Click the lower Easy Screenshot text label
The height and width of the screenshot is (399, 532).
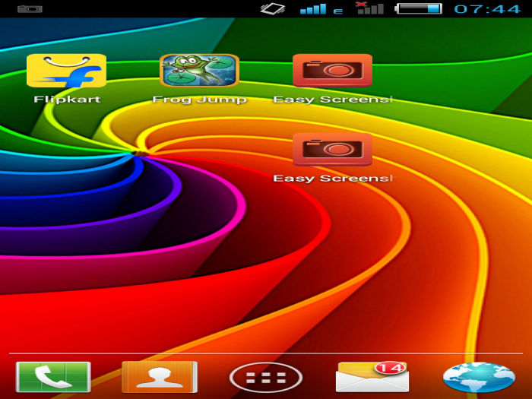click(332, 179)
